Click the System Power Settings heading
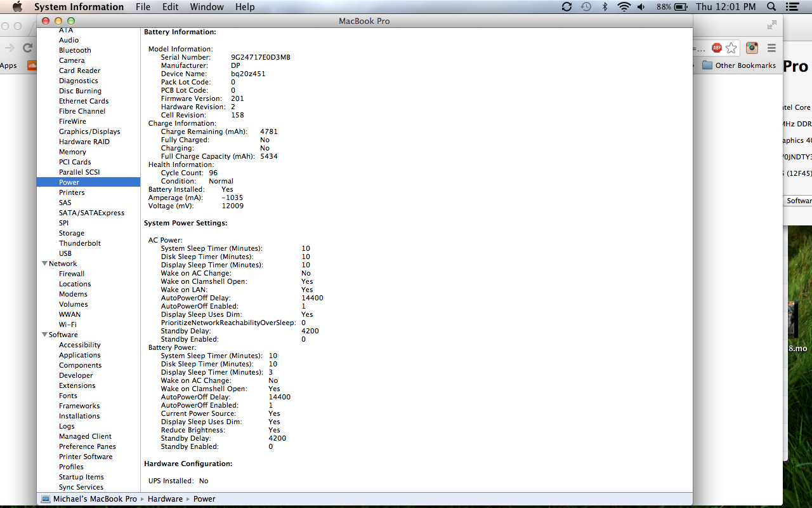Viewport: 812px width, 508px height. (186, 223)
